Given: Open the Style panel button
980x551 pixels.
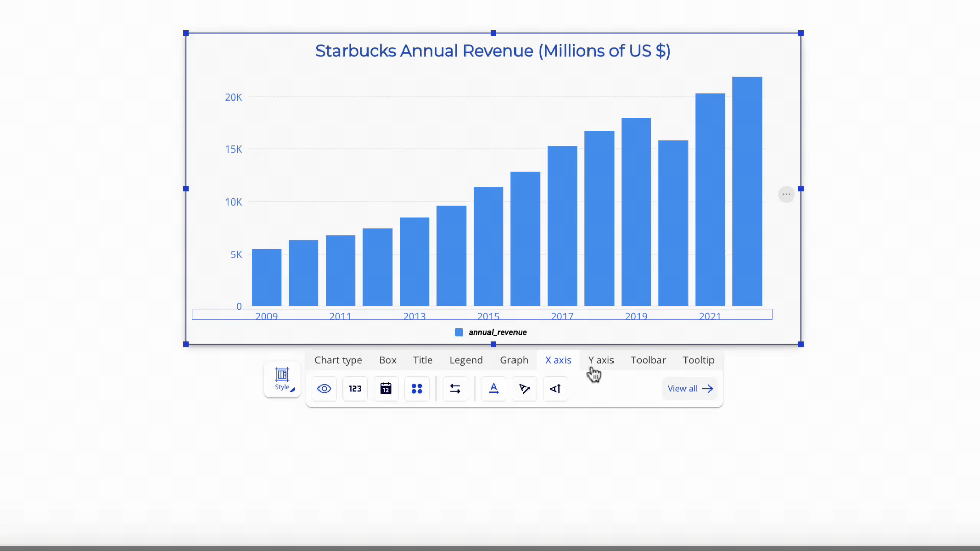Looking at the screenshot, I should click(x=282, y=379).
